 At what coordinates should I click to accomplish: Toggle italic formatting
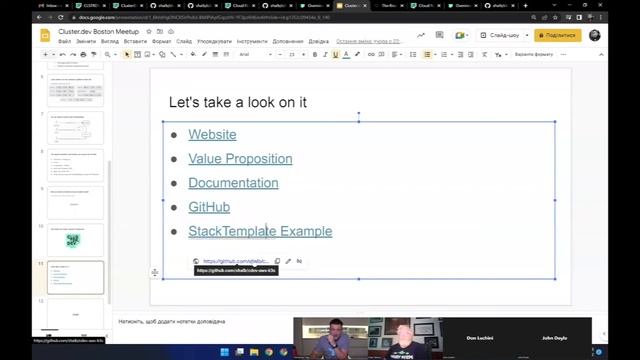325,54
